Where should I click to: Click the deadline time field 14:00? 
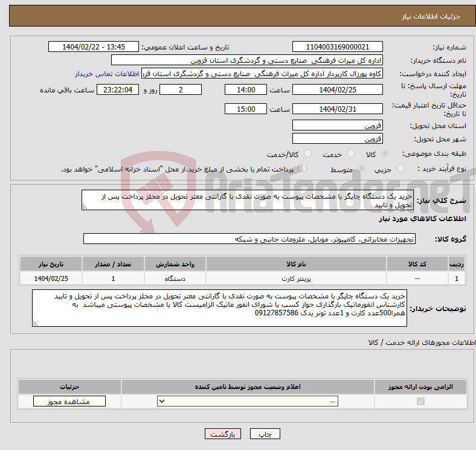pyautogui.click(x=246, y=89)
